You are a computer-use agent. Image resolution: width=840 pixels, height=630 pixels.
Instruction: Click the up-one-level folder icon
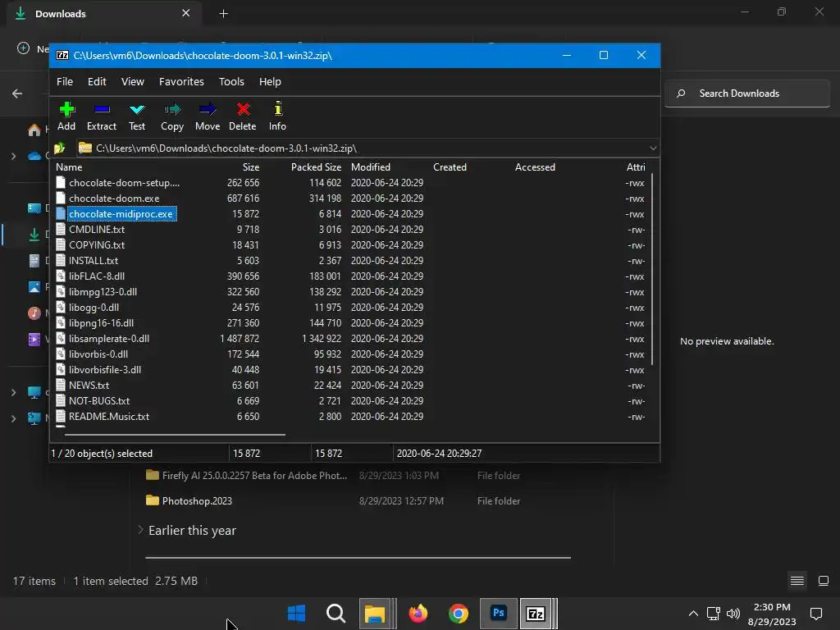(59, 148)
